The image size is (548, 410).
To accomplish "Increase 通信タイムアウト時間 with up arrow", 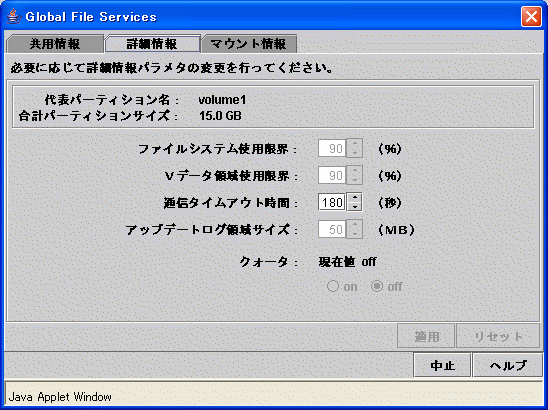I will click(x=355, y=198).
